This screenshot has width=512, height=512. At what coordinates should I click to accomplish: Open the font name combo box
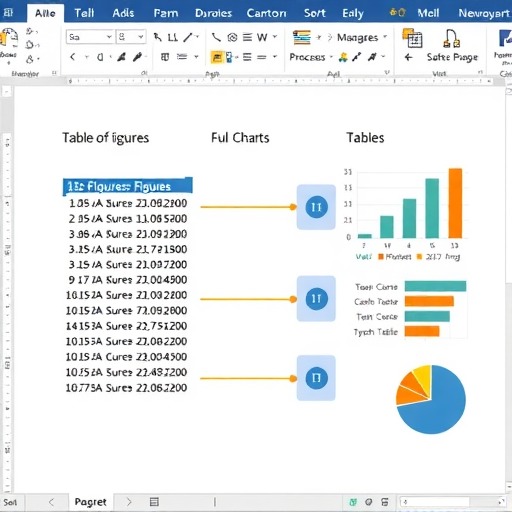[x=90, y=37]
